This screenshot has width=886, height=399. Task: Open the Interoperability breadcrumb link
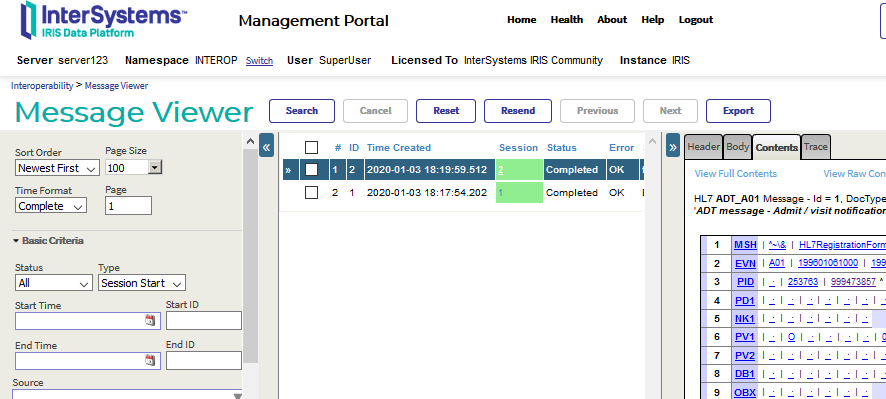point(42,86)
